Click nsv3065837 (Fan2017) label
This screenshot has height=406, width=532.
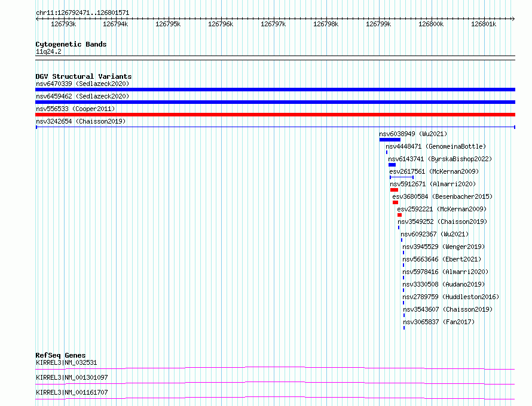click(439, 322)
